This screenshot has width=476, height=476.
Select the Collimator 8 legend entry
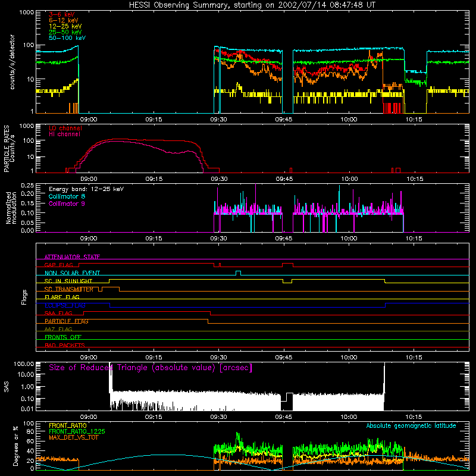pyautogui.click(x=67, y=196)
